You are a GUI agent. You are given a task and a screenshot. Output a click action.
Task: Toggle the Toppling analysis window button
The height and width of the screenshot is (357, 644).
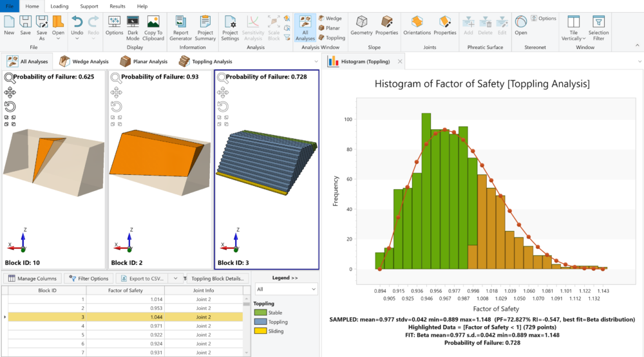pyautogui.click(x=332, y=38)
